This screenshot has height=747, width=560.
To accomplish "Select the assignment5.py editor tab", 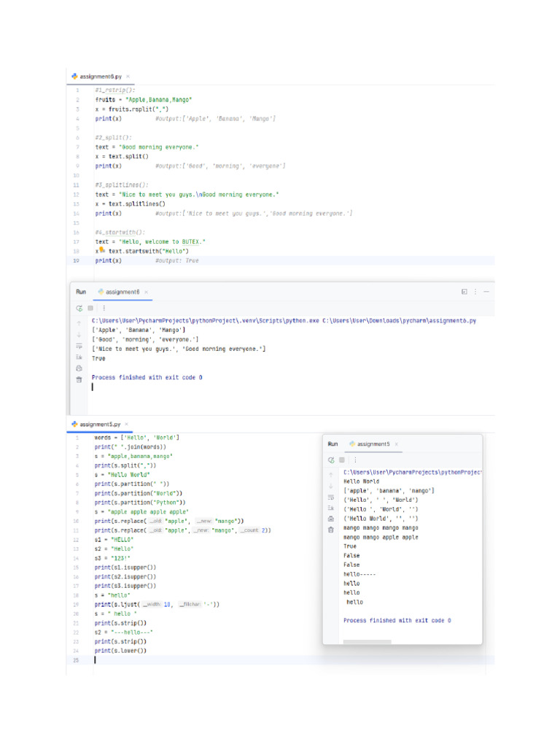I will pyautogui.click(x=95, y=424).
